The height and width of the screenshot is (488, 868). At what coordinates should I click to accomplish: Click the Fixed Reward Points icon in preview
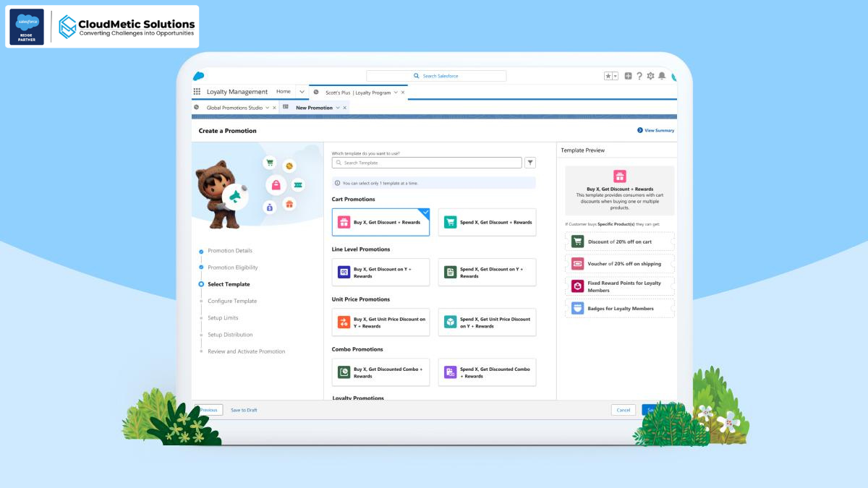577,286
